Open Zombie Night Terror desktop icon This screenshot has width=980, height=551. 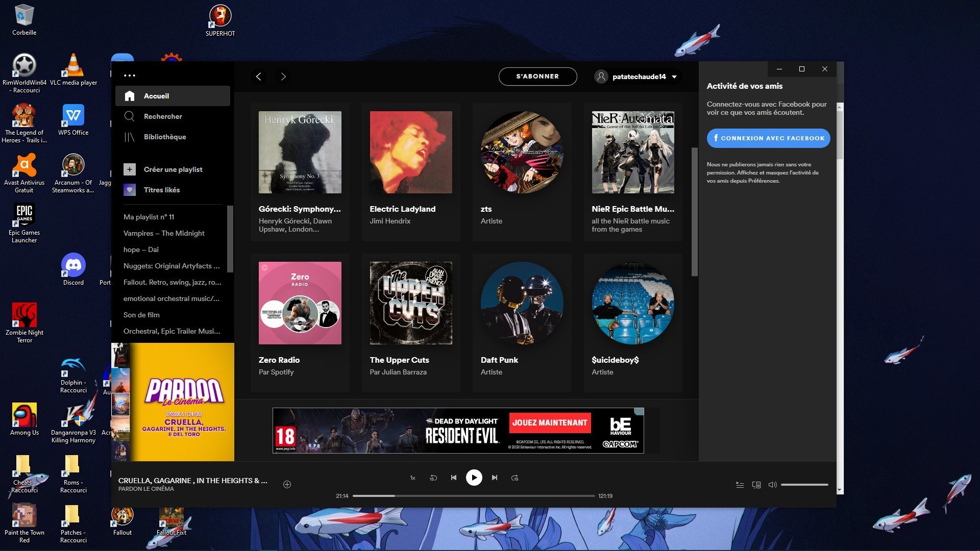[24, 323]
